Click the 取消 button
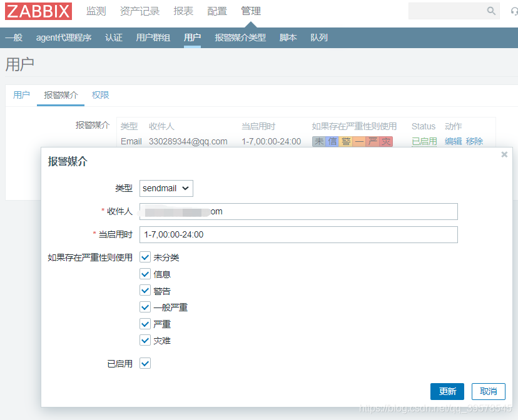Image resolution: width=518 pixels, height=420 pixels. pos(488,391)
